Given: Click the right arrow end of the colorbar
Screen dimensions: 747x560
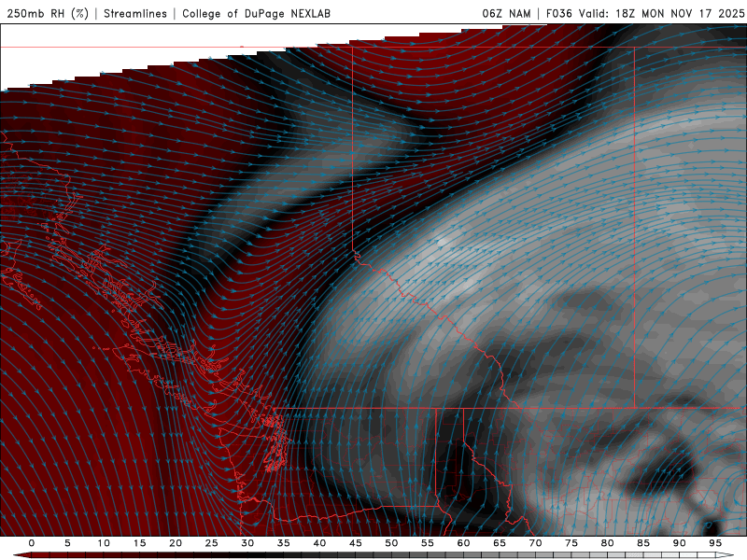Looking at the screenshot, I should click(726, 555).
